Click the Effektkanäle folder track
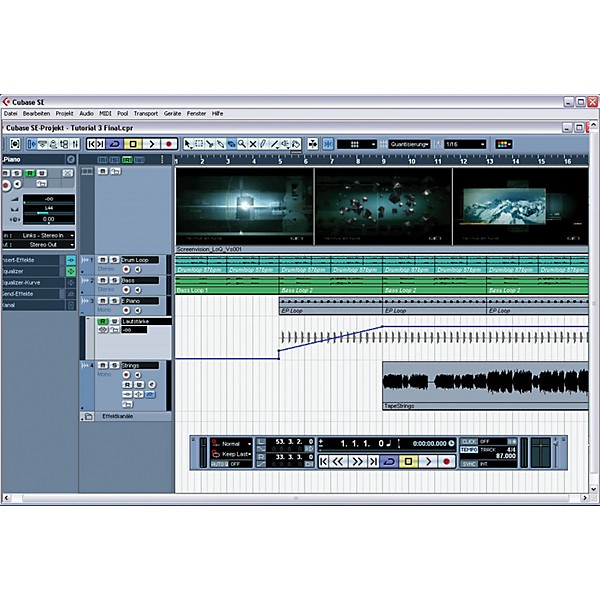Screen dimensions: 600x600 pos(126,416)
